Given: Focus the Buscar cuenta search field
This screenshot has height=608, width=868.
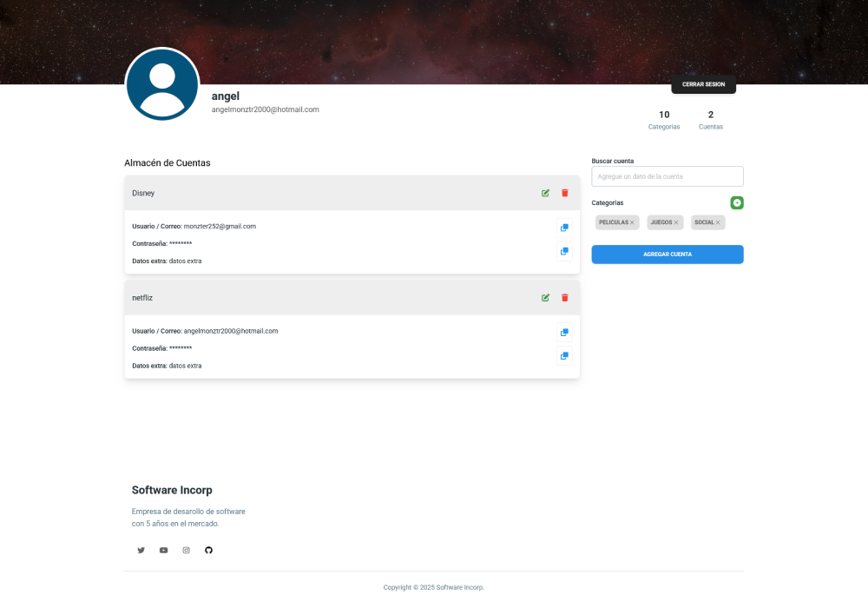Looking at the screenshot, I should pos(667,176).
